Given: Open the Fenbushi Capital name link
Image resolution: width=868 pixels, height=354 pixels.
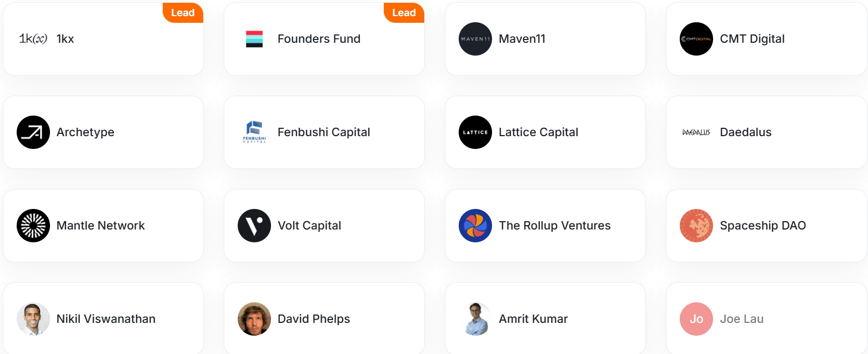Looking at the screenshot, I should [x=324, y=132].
